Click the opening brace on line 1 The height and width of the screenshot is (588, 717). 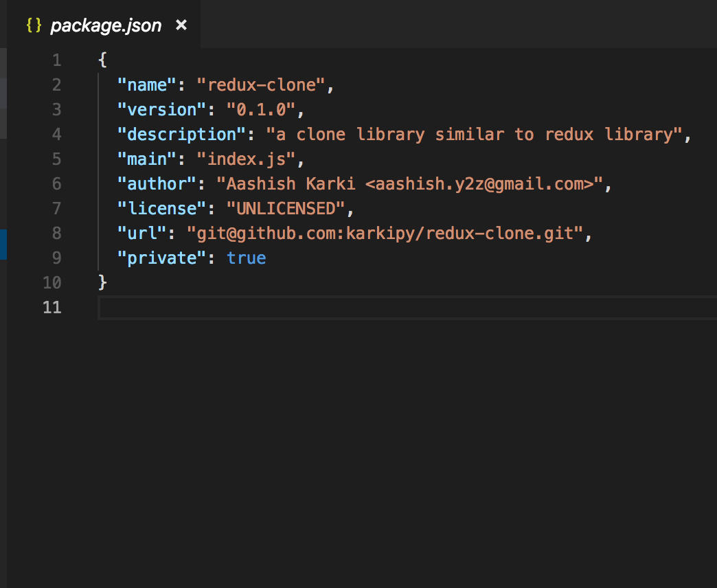(x=101, y=60)
